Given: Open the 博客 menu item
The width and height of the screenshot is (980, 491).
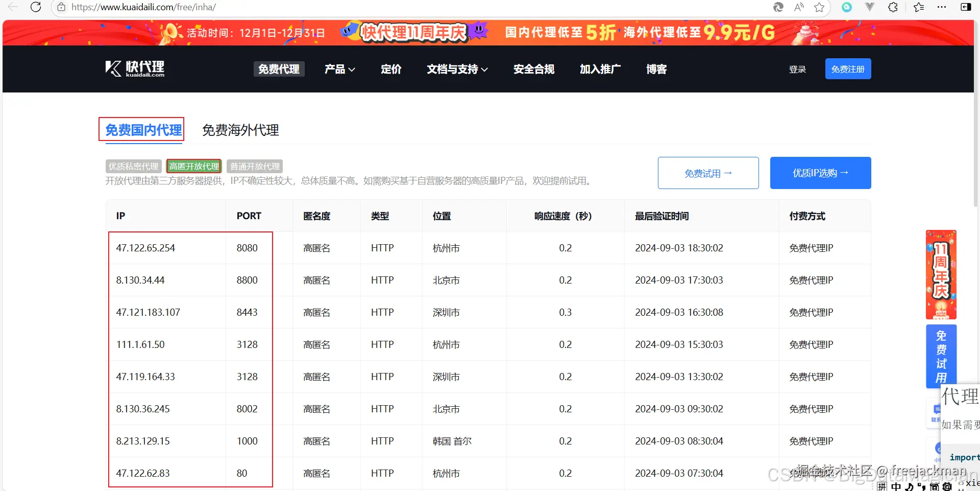Looking at the screenshot, I should (656, 69).
